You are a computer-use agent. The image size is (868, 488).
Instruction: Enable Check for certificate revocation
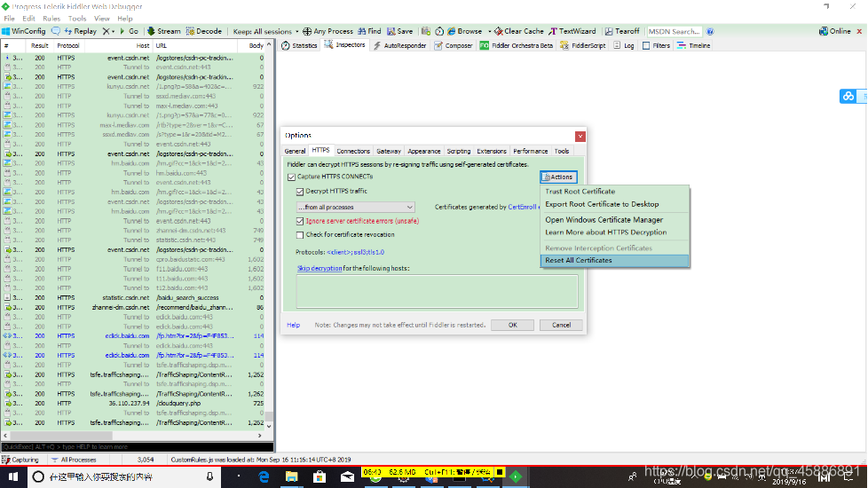pyautogui.click(x=300, y=235)
